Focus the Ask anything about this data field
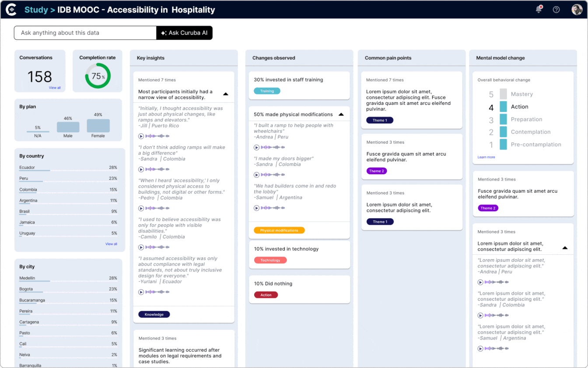Screen dimensions: 588x368 [x=85, y=33]
